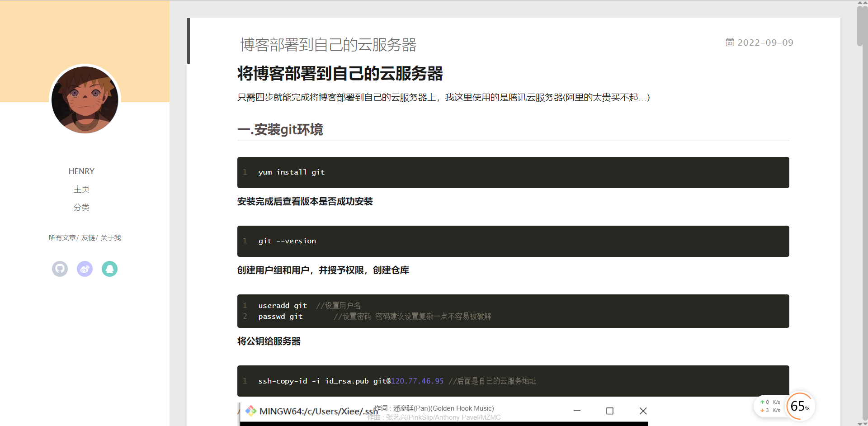Screen dimensions: 868x426
Task: Click the HENRY name link in sidebar
Action: [81, 171]
